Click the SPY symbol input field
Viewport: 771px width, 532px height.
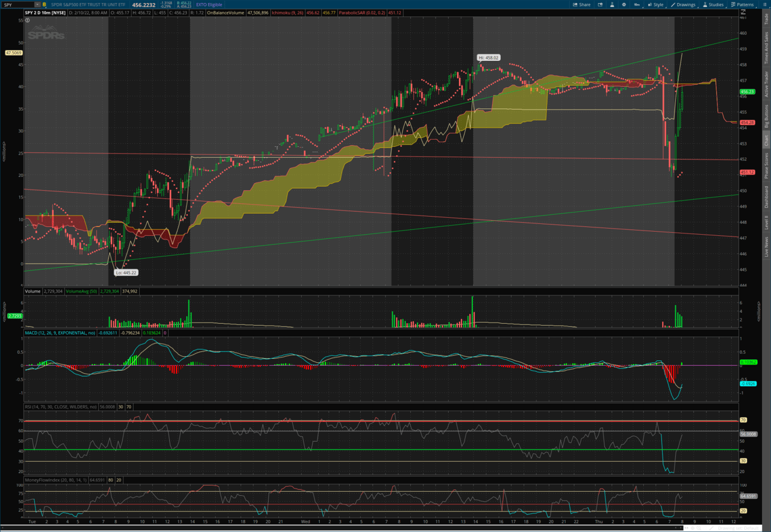17,5
